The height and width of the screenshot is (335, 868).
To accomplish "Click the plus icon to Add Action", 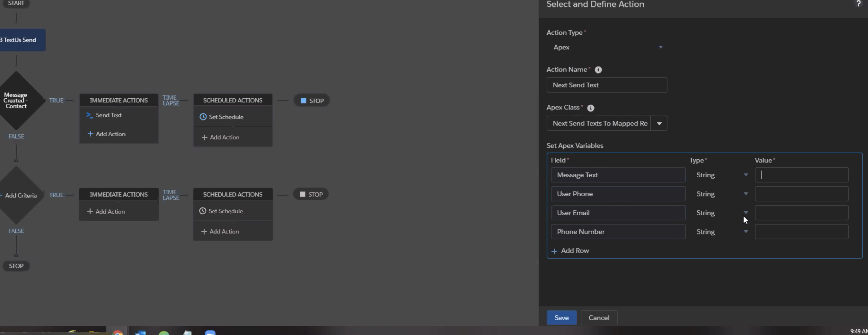I will (90, 134).
